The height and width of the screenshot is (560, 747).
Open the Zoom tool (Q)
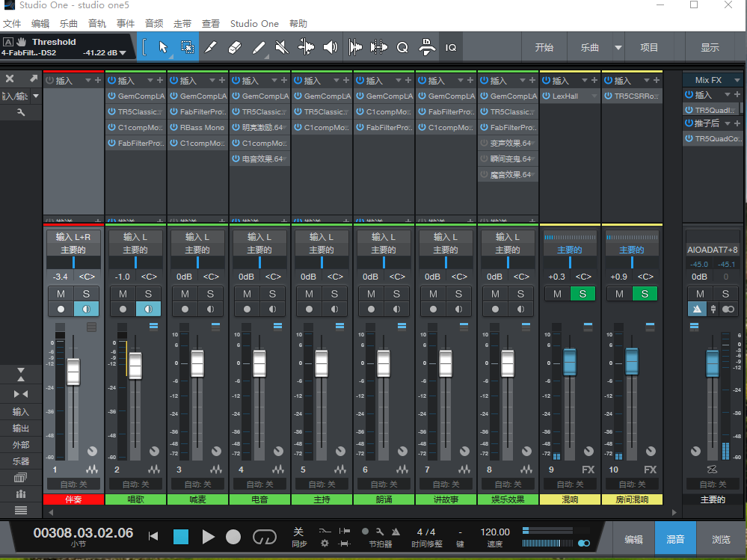[402, 46]
